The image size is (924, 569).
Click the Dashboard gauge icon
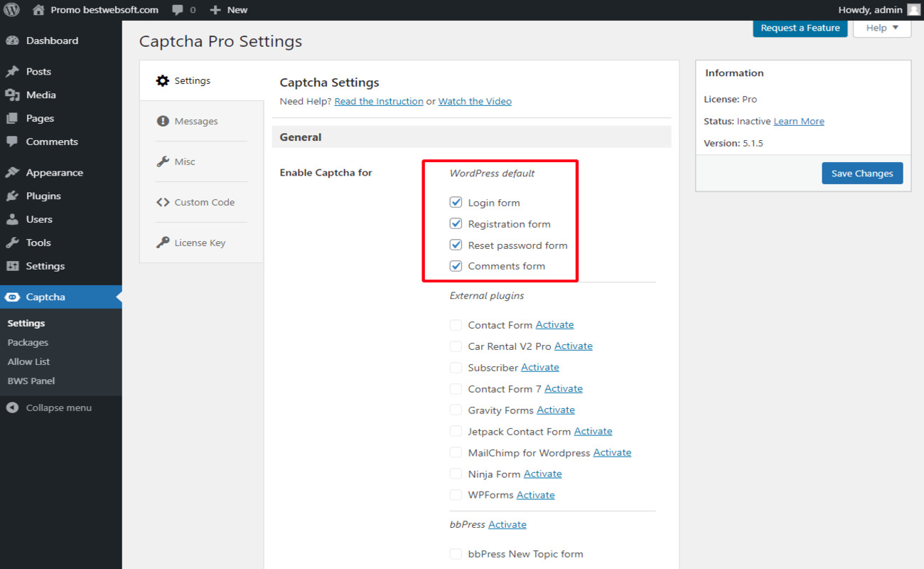[12, 41]
